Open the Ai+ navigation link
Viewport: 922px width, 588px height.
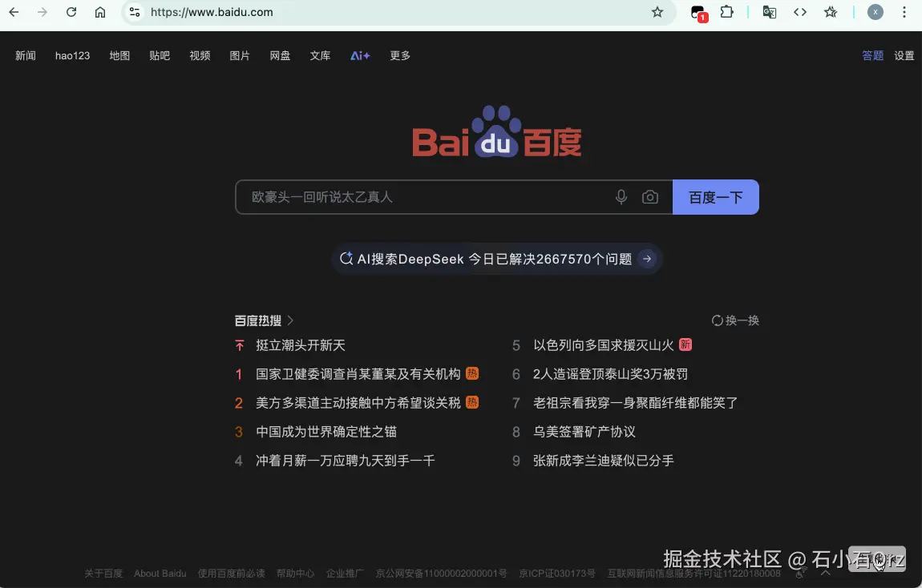coord(360,55)
